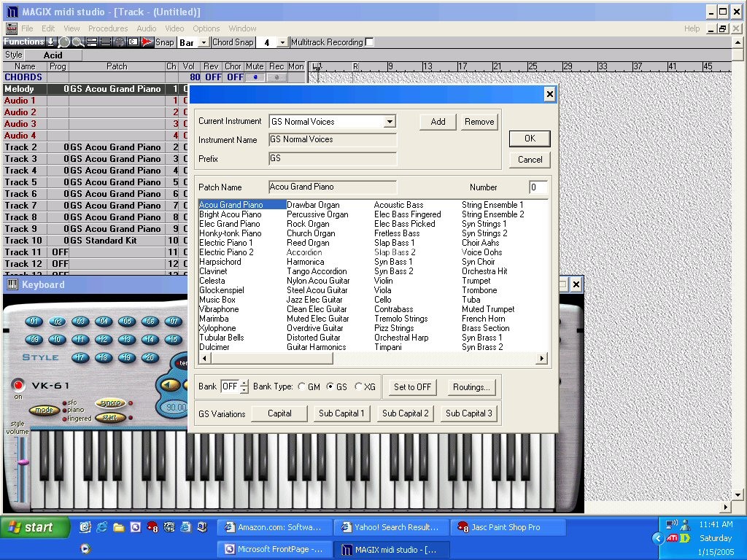Open the Edit menu
This screenshot has height=560, width=747.
(x=48, y=28)
